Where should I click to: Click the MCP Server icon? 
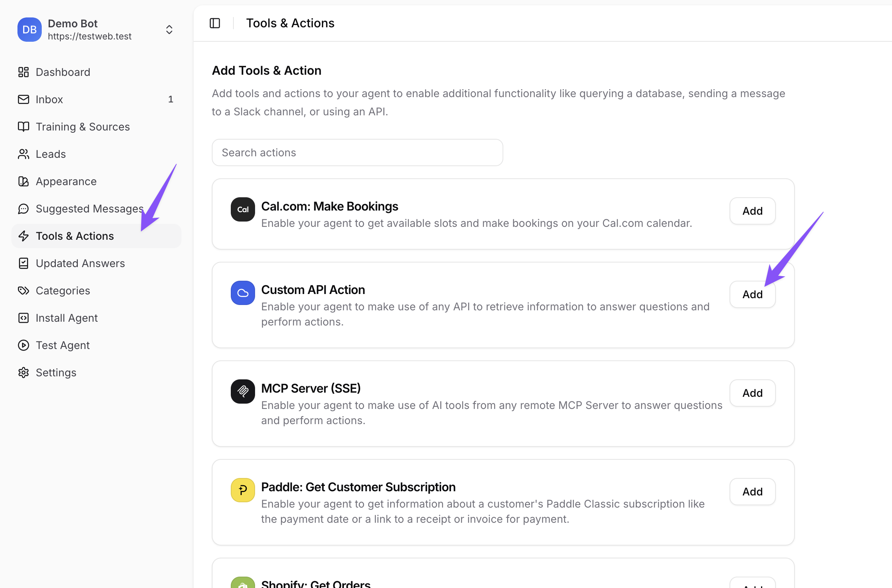243,391
